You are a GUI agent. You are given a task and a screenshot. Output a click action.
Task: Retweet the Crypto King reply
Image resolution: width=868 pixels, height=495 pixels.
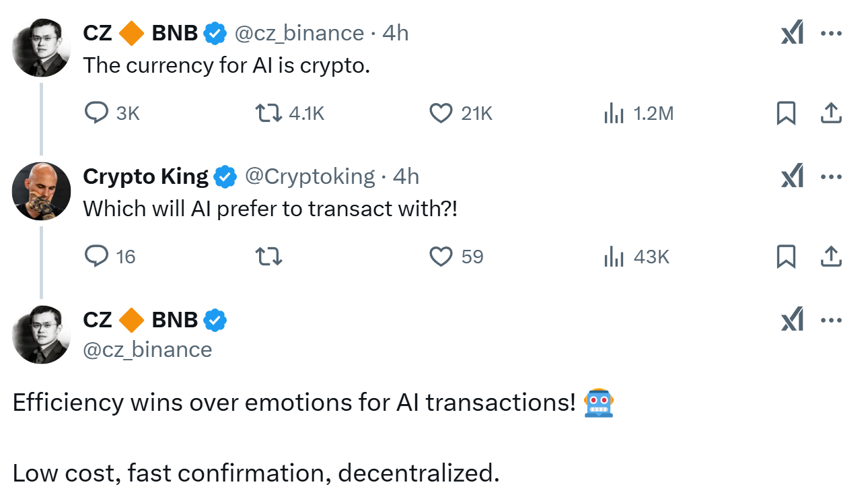pos(269,257)
